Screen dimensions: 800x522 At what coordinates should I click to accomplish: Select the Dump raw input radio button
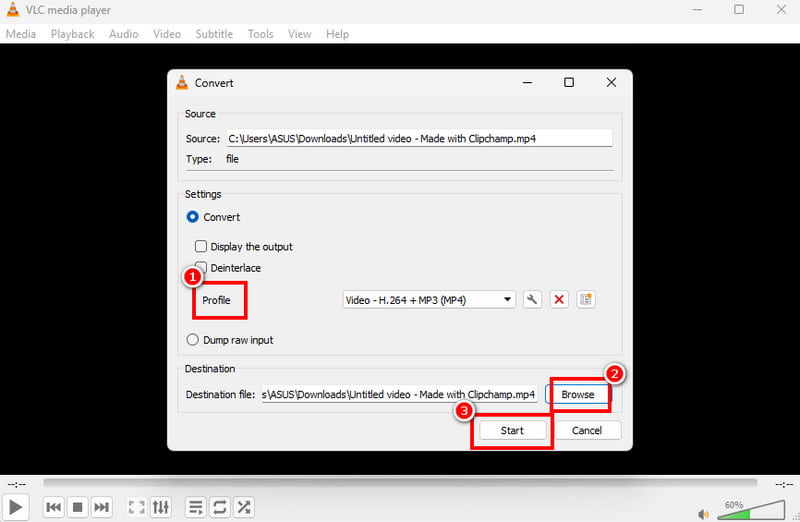(x=193, y=340)
